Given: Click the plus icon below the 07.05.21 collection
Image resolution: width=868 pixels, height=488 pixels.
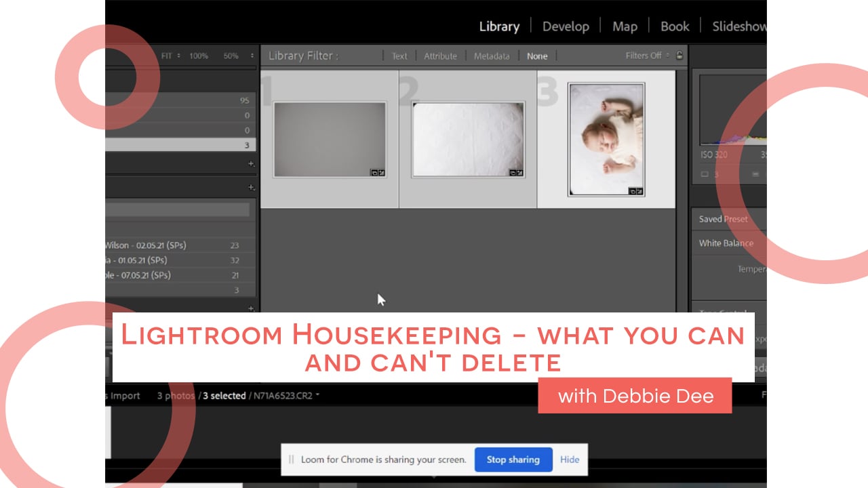Looking at the screenshot, I should pyautogui.click(x=251, y=308).
